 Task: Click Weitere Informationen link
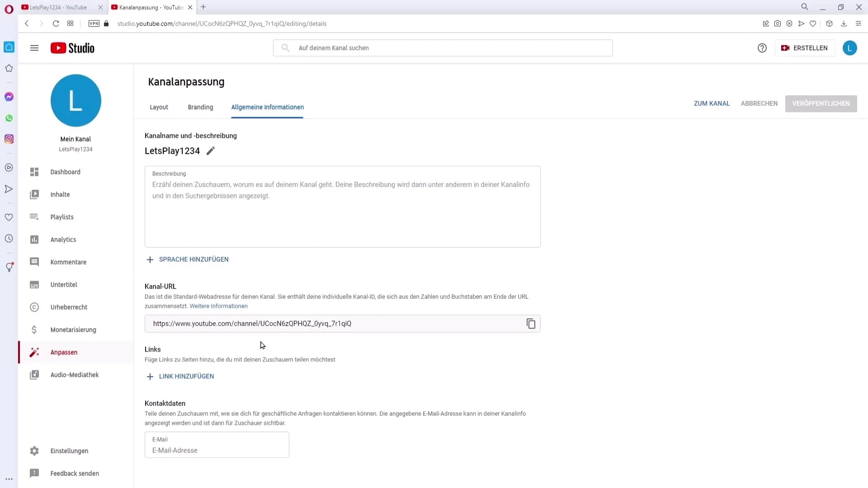click(218, 305)
